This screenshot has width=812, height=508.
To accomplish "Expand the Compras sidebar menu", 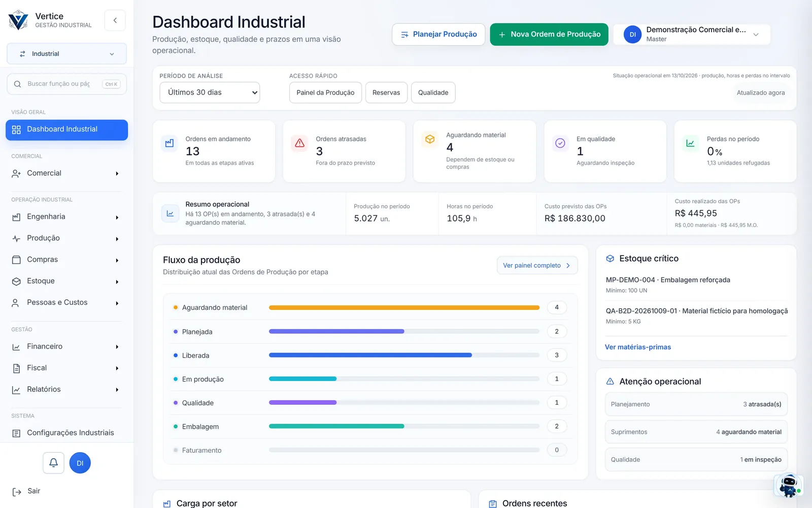I will pos(66,260).
